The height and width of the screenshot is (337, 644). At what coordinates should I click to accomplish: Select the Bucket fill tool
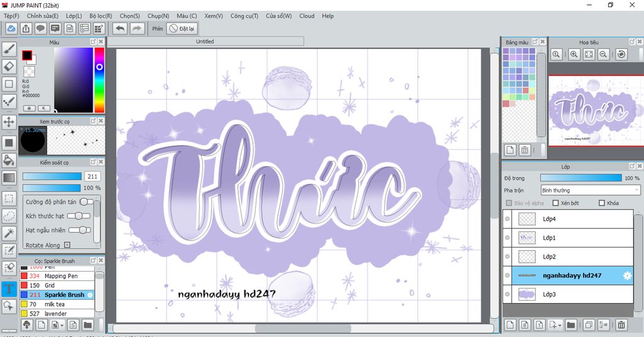pyautogui.click(x=9, y=160)
